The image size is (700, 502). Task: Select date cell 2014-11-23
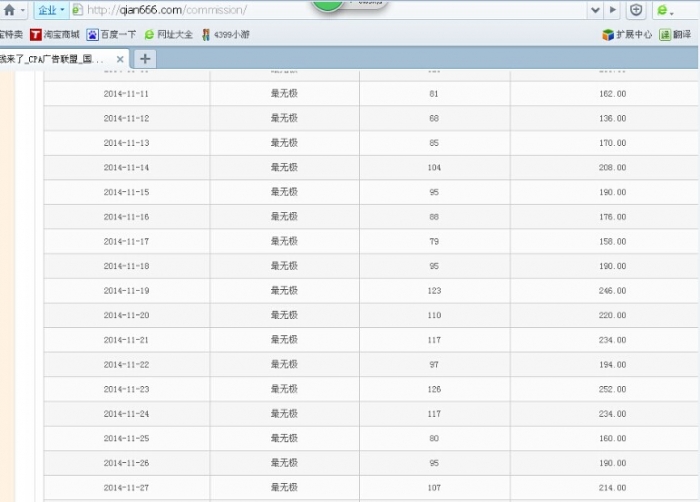coord(126,389)
